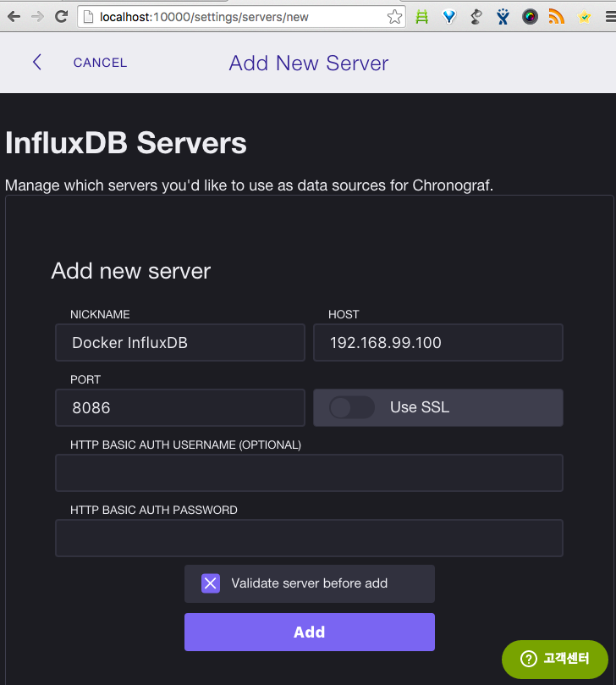Open the orange RSS feed extension
This screenshot has height=685, width=616.
click(557, 17)
